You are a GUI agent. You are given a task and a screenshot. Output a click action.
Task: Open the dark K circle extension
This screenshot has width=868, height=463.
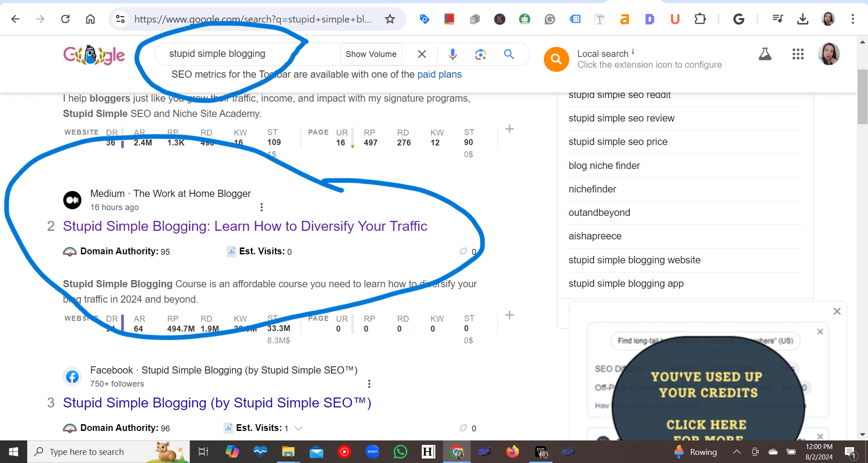500,19
